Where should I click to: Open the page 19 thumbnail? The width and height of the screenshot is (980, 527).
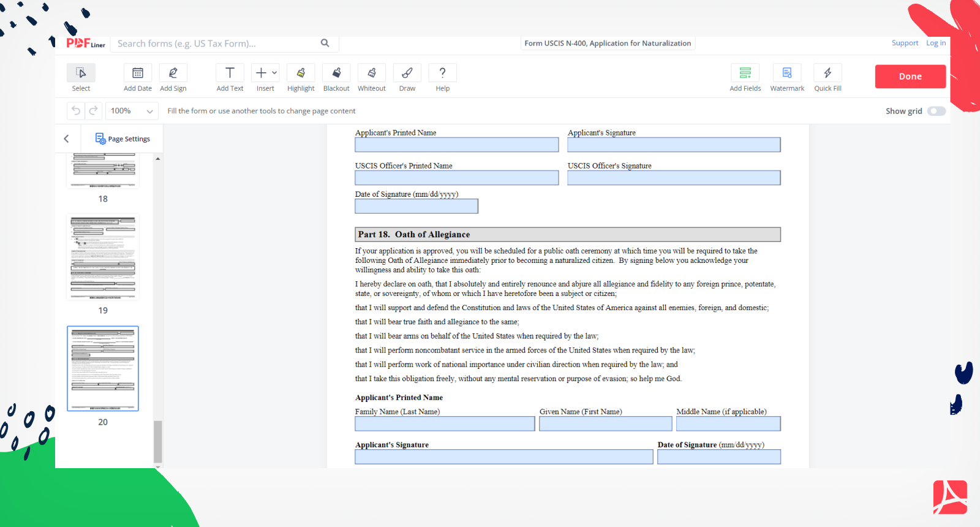103,257
